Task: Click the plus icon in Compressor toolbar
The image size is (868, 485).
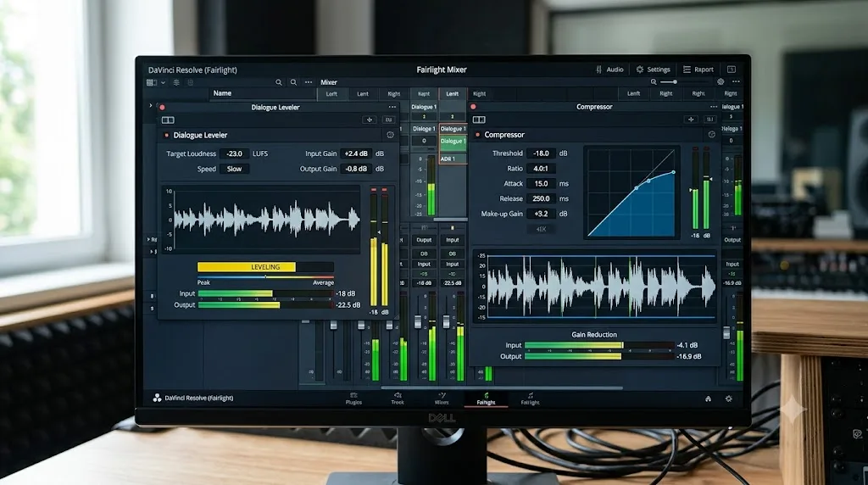Action: coord(691,119)
